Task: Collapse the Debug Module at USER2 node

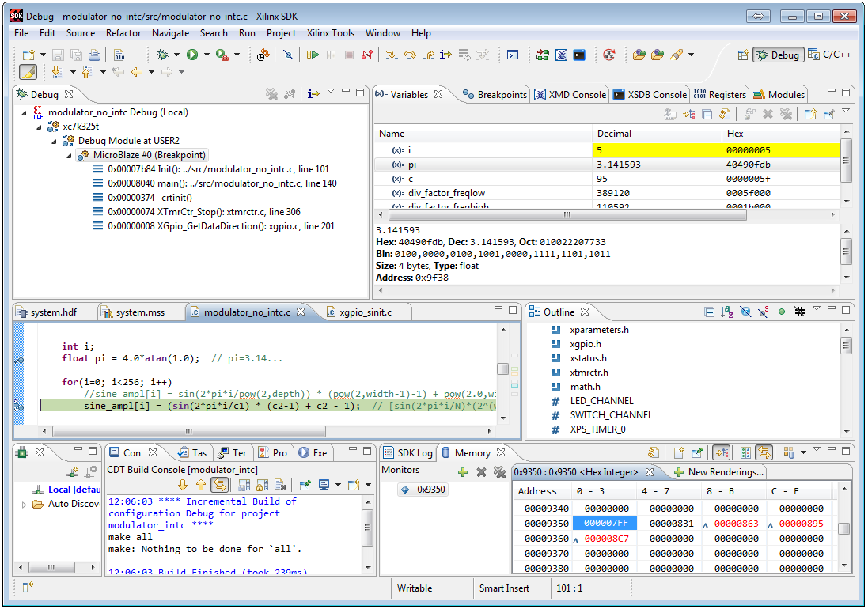Action: [x=54, y=142]
